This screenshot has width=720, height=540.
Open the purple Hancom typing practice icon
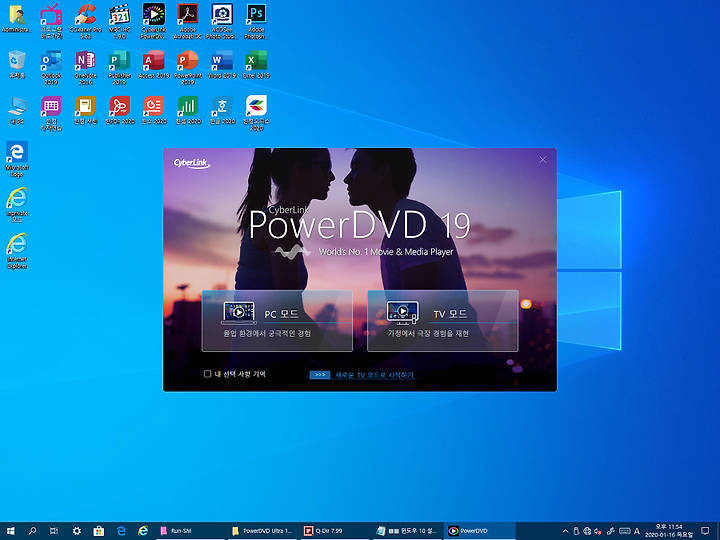click(x=51, y=113)
